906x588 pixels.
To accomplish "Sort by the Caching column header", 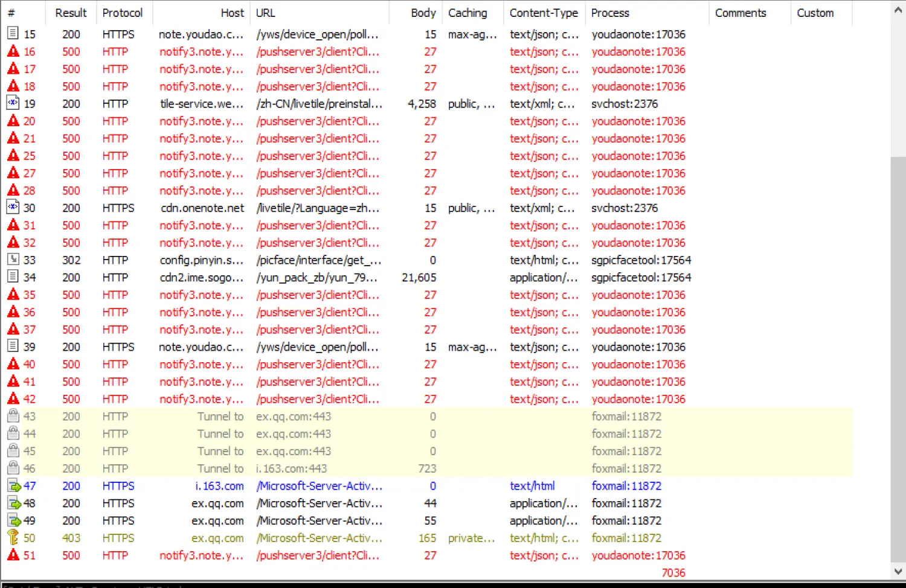I will [473, 13].
